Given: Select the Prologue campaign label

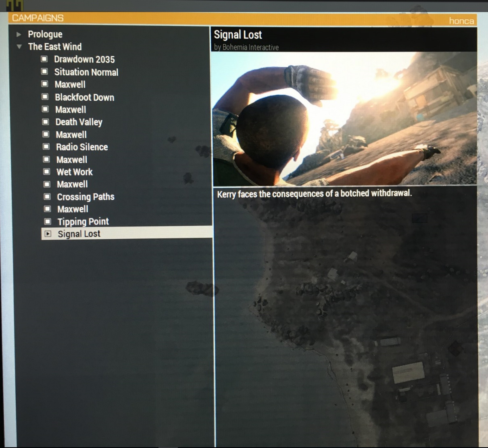Looking at the screenshot, I should [45, 34].
